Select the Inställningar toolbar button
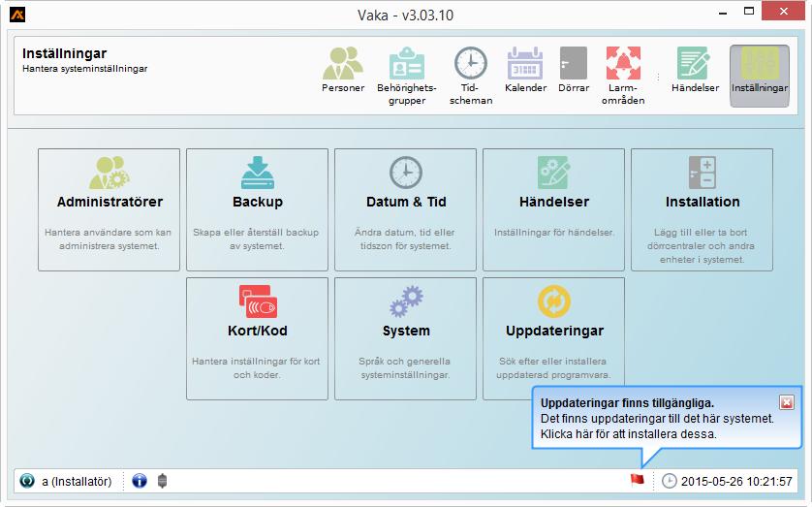The image size is (812, 507). [759, 76]
